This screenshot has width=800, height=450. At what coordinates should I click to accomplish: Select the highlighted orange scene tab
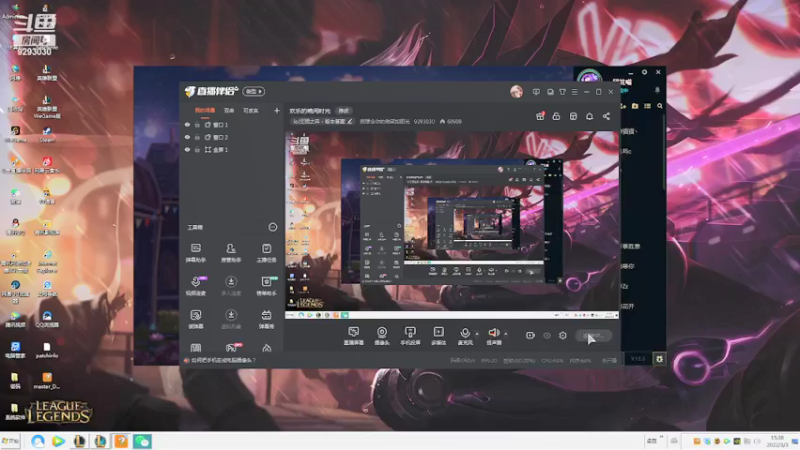(x=205, y=111)
